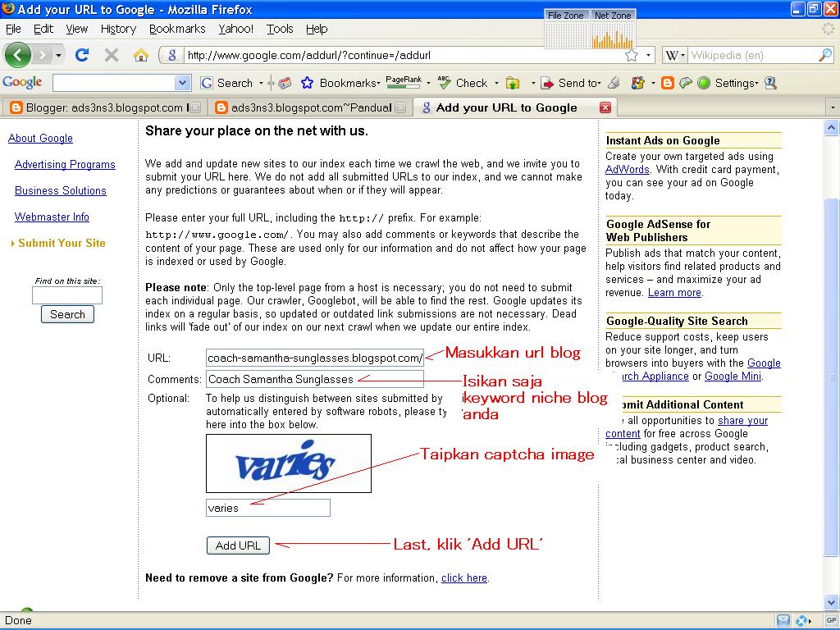Run the ABC spell Check tool
The height and width of the screenshot is (630, 840).
[x=463, y=83]
